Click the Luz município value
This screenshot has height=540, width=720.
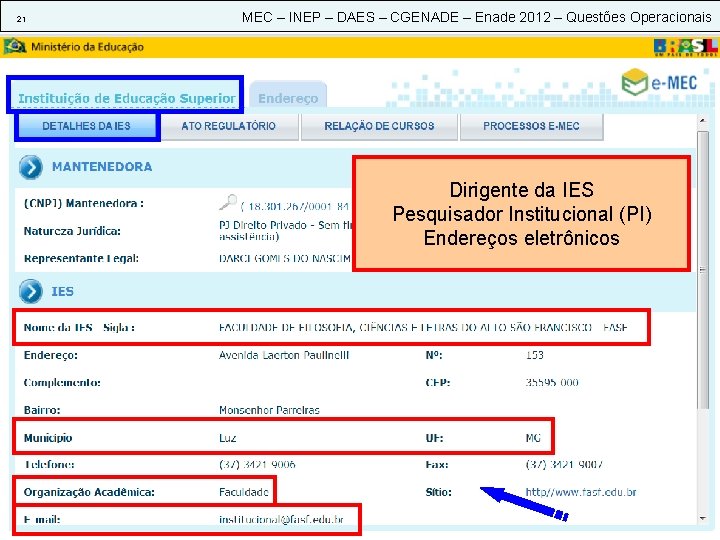228,438
